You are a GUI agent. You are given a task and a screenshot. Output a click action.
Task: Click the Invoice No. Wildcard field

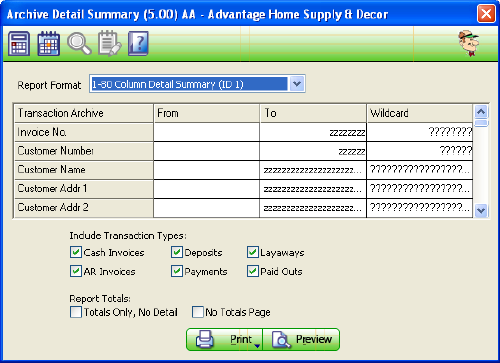(420, 132)
